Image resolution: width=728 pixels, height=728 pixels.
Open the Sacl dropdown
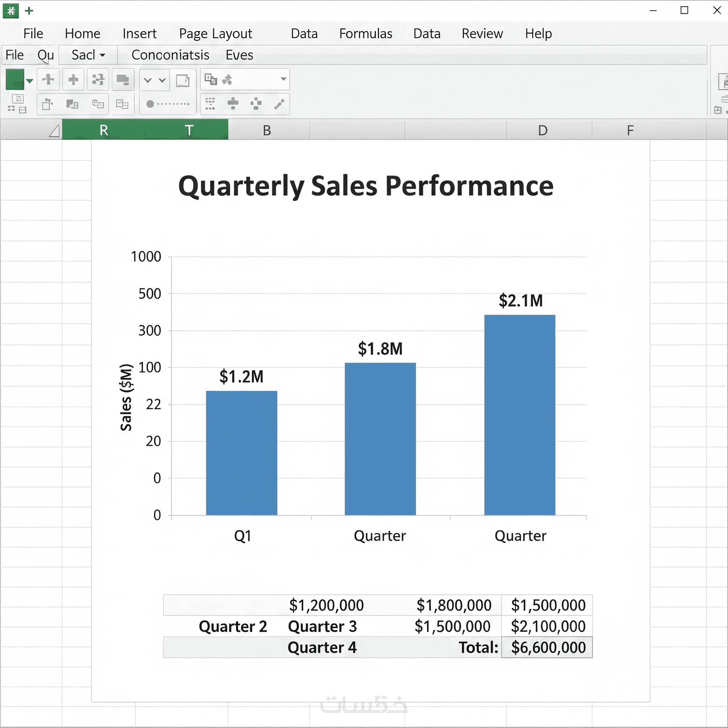pos(89,55)
